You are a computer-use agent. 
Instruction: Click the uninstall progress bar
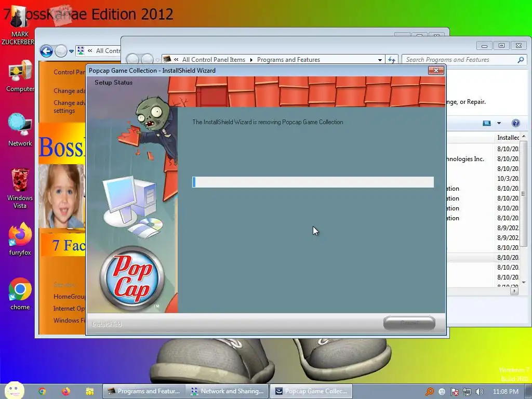tap(313, 182)
